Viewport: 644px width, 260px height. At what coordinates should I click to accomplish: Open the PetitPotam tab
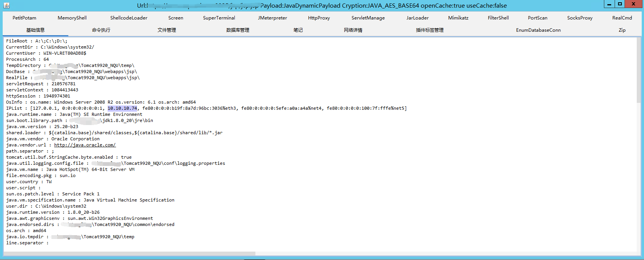pos(24,18)
